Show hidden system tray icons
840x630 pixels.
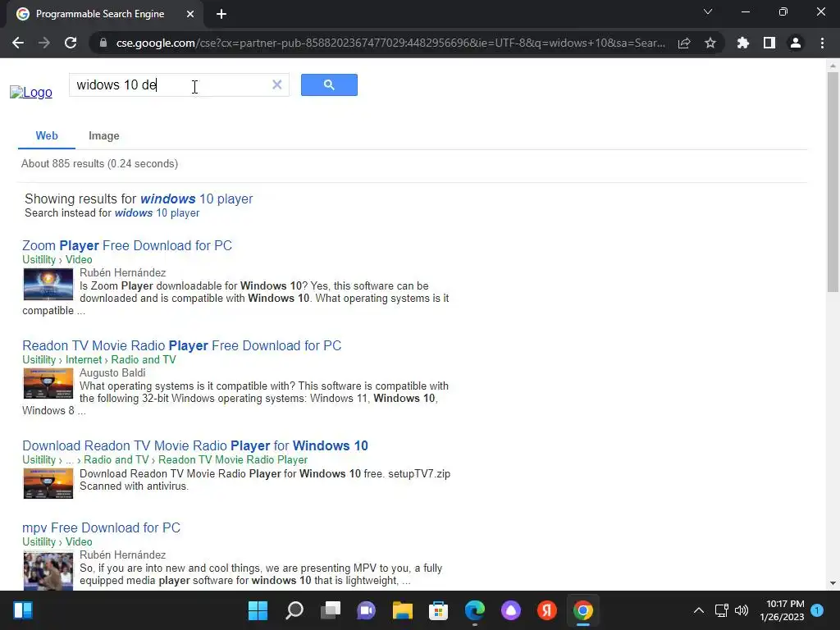(x=699, y=610)
